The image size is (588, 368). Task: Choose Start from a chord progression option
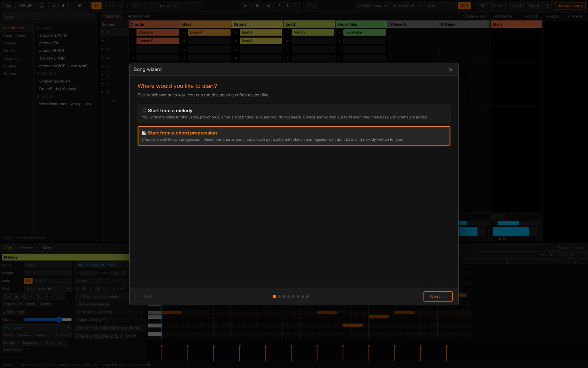point(294,136)
